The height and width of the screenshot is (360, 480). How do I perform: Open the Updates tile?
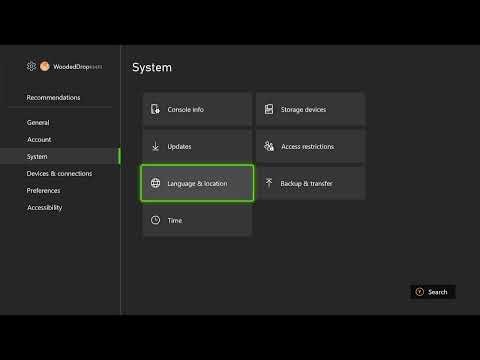tap(197, 146)
